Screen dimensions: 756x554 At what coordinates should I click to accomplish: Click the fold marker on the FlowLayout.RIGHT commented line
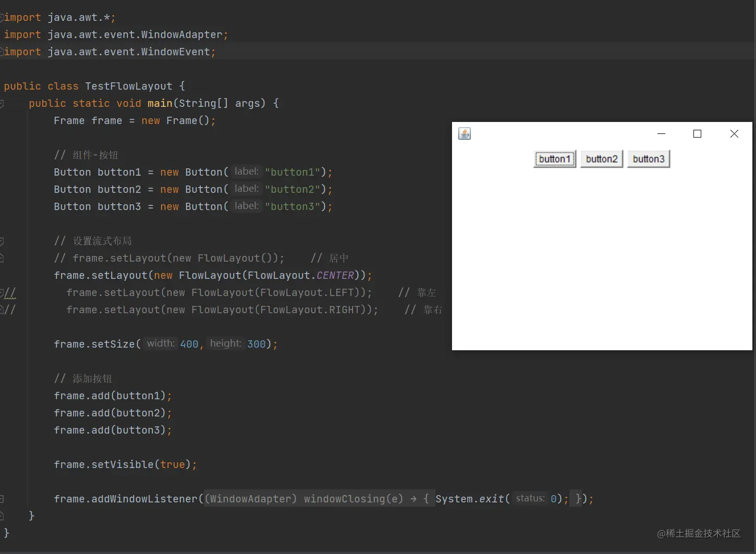point(2,310)
